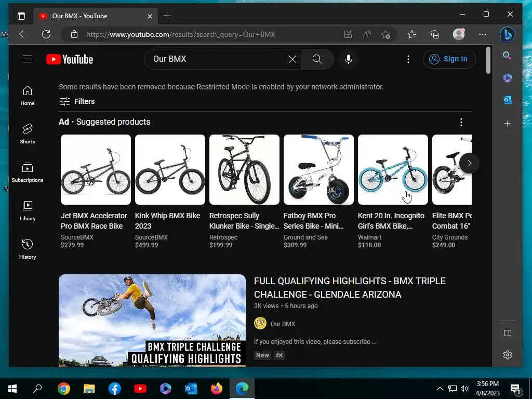Open the Filters options

[77, 101]
